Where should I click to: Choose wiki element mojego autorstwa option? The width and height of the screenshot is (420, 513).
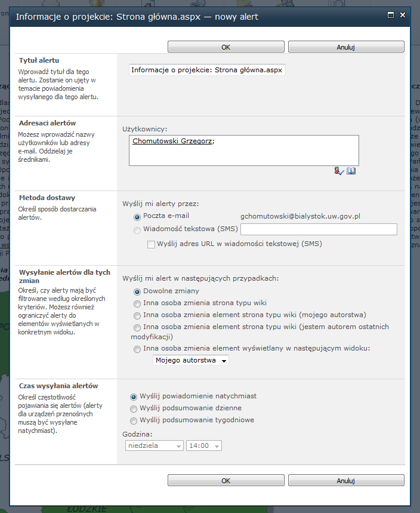point(137,316)
